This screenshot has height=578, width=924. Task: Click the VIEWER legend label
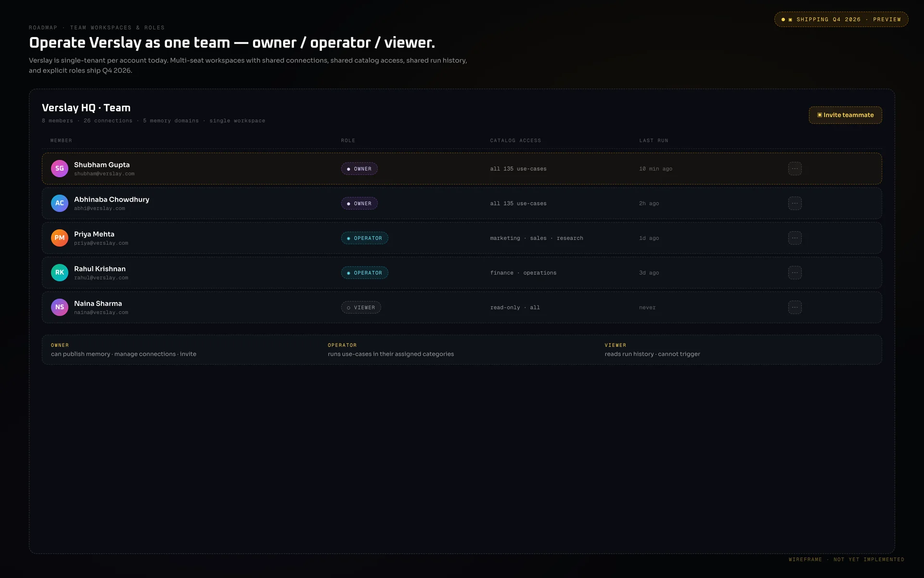[x=616, y=345]
